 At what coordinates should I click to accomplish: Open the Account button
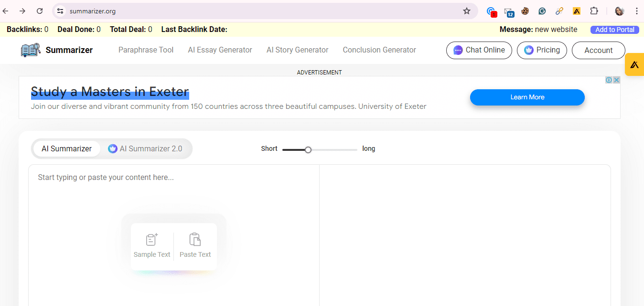coord(599,50)
